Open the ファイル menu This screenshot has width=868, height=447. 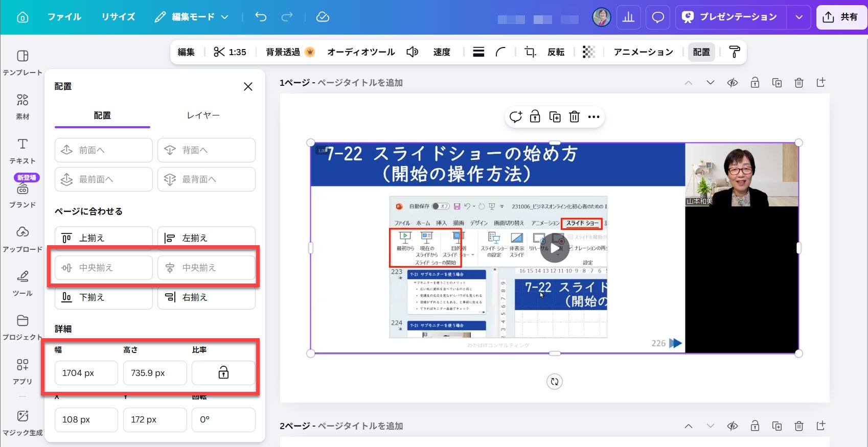click(x=64, y=17)
